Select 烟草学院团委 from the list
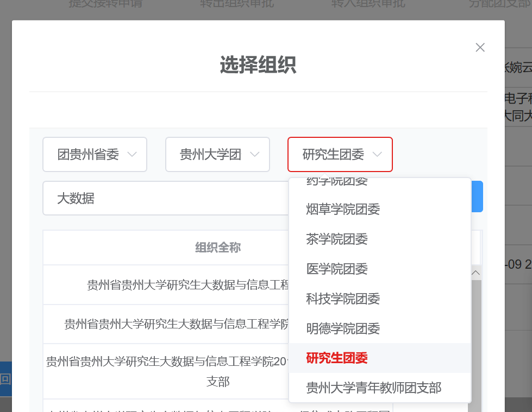The image size is (532, 412). 343,209
